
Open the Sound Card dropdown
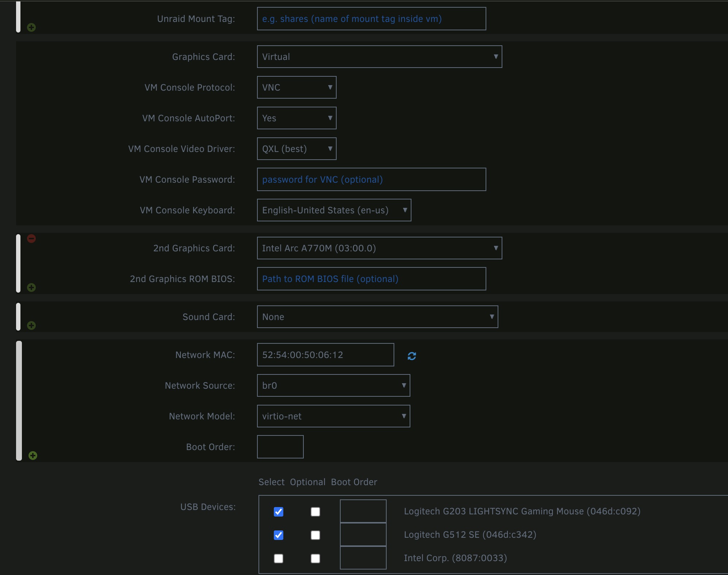[x=378, y=317]
